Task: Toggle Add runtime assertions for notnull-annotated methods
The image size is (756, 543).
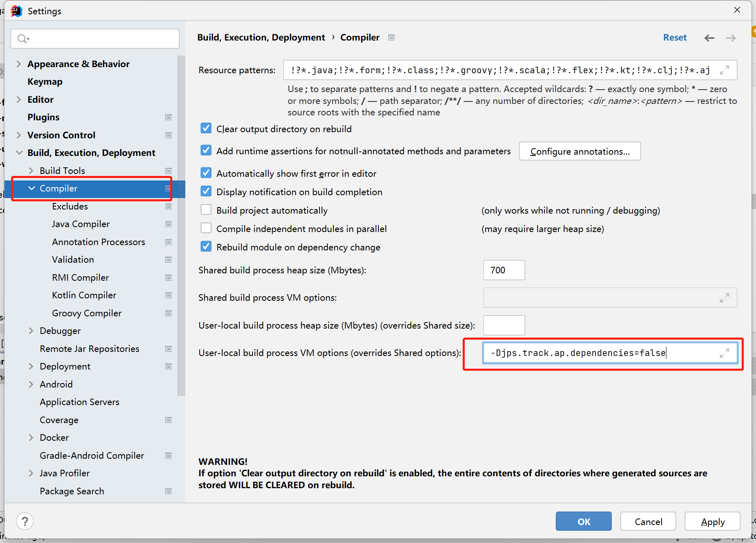Action: click(206, 151)
